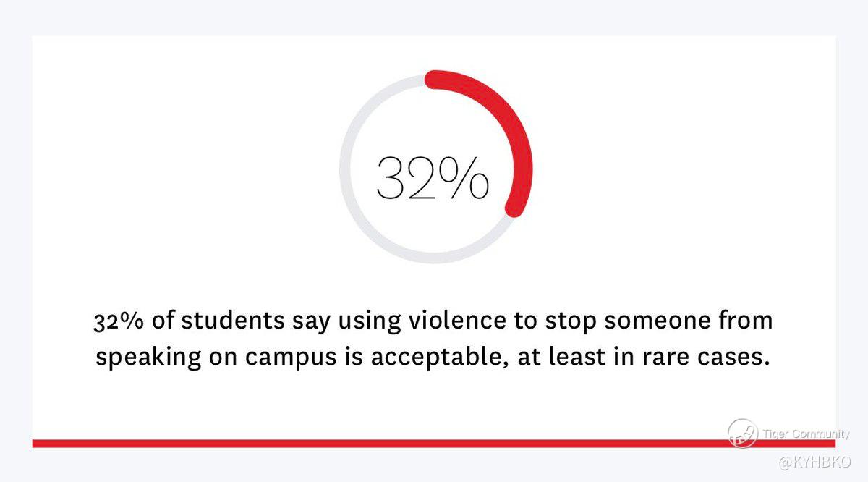Click the rounded lower end of the red arc
This screenshot has width=868, height=482.
tap(514, 208)
